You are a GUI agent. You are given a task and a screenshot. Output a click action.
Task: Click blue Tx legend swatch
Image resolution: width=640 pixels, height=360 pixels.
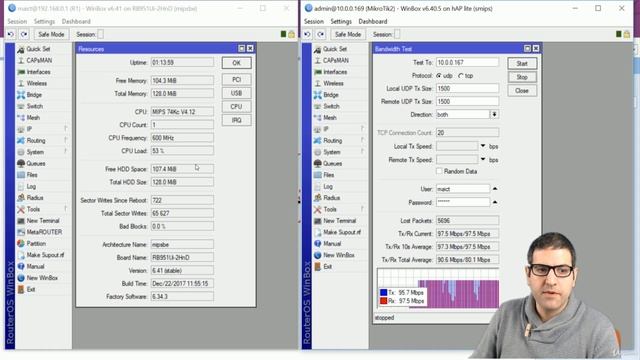point(383,292)
